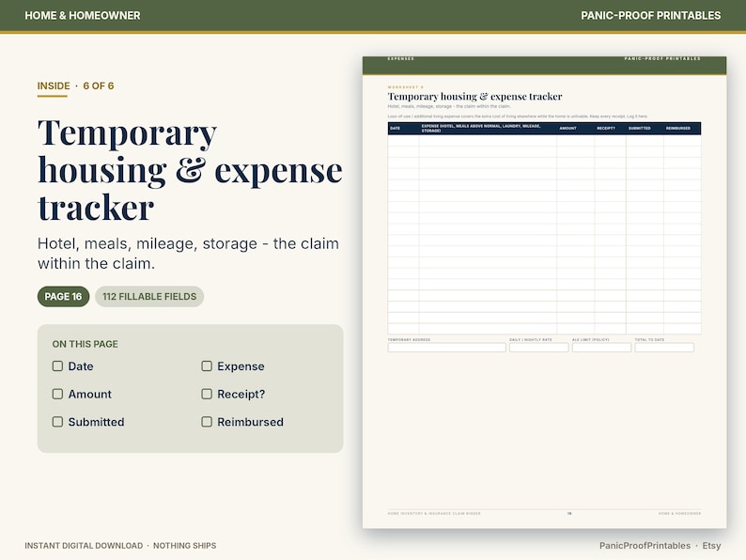Click the INSTANT DIGITAL DOWNLOAD footer text
The width and height of the screenshot is (746, 560).
pyautogui.click(x=120, y=545)
